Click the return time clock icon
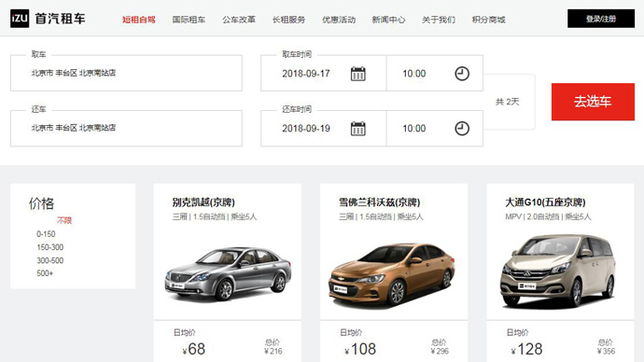This screenshot has height=362, width=644. (462, 129)
